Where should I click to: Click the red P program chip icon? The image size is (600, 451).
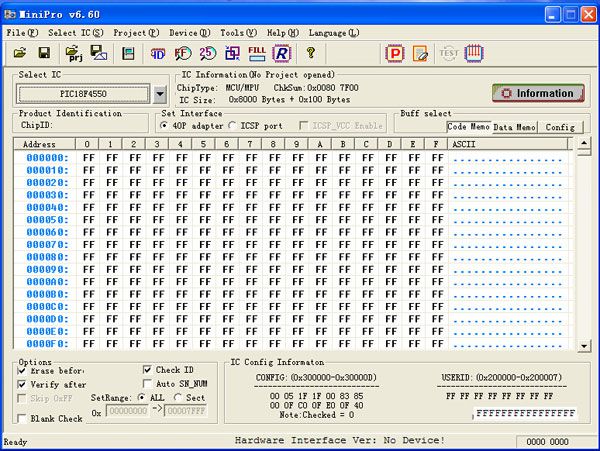pos(395,53)
